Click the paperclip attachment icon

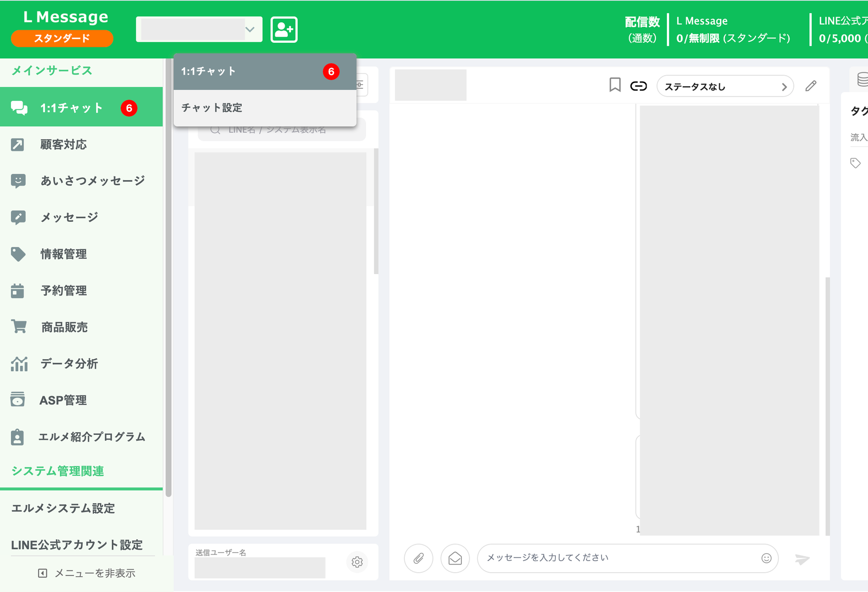[418, 559]
